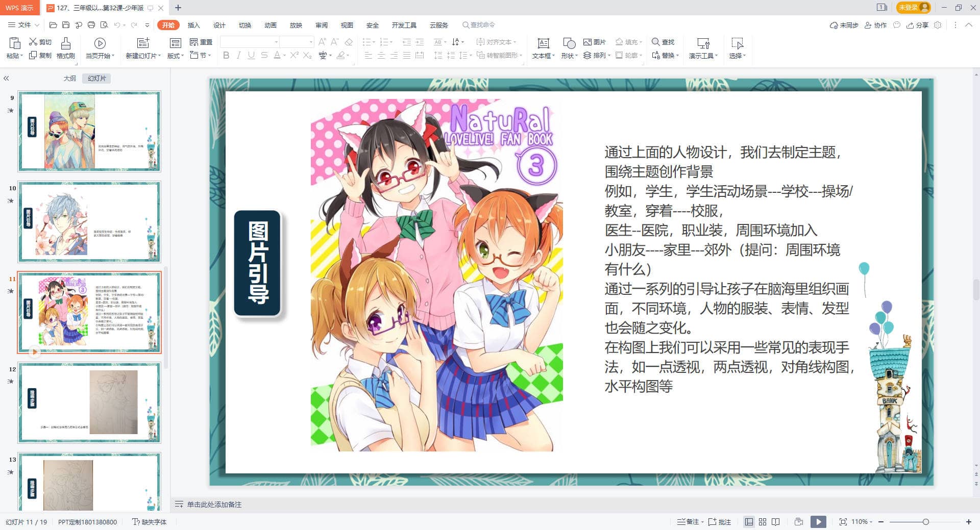Click the Superscript X² icon
980x530 pixels.
tap(295, 55)
